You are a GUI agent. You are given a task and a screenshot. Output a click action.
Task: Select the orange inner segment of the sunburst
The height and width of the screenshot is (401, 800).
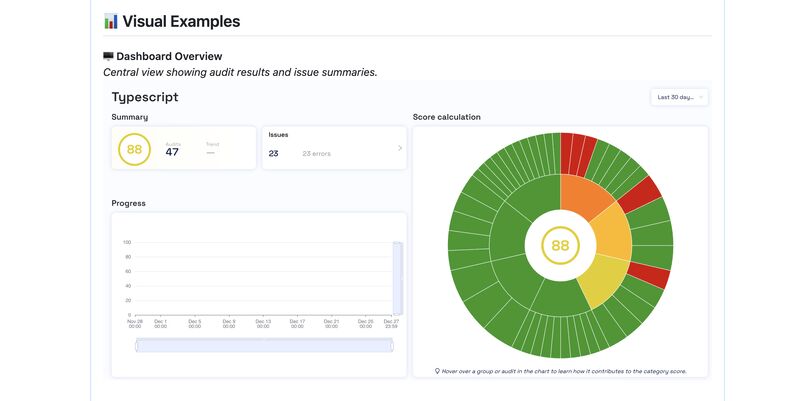[x=584, y=195]
